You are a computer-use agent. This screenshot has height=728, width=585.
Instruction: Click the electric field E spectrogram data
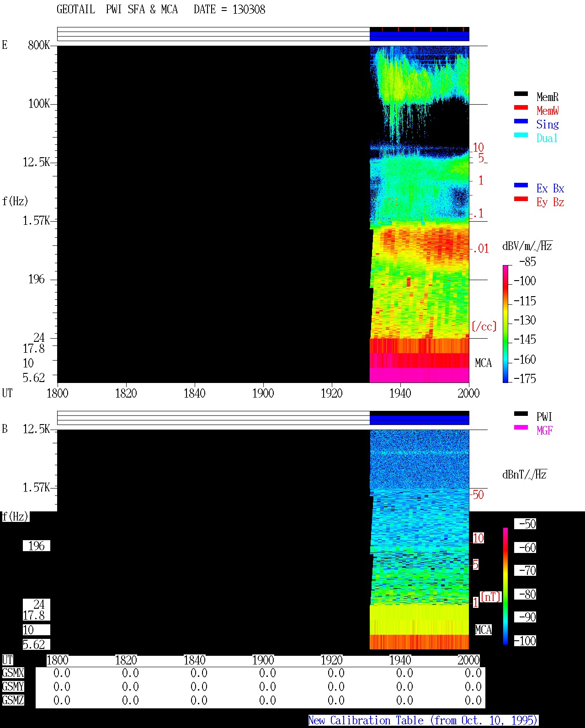[x=419, y=214]
